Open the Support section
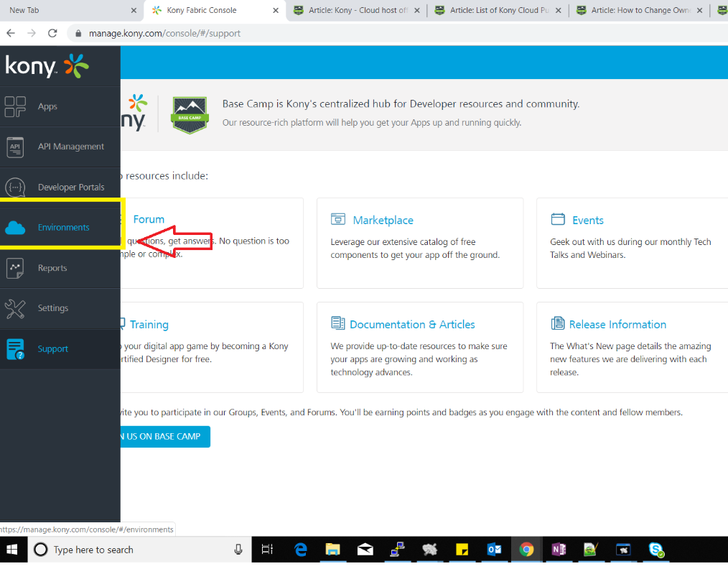This screenshot has width=728, height=569. (52, 348)
